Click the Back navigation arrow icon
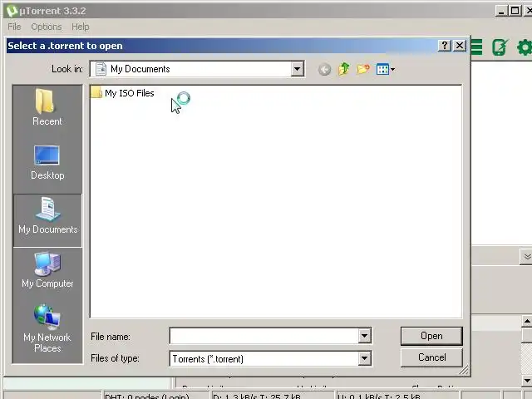The height and width of the screenshot is (399, 532). tap(325, 70)
